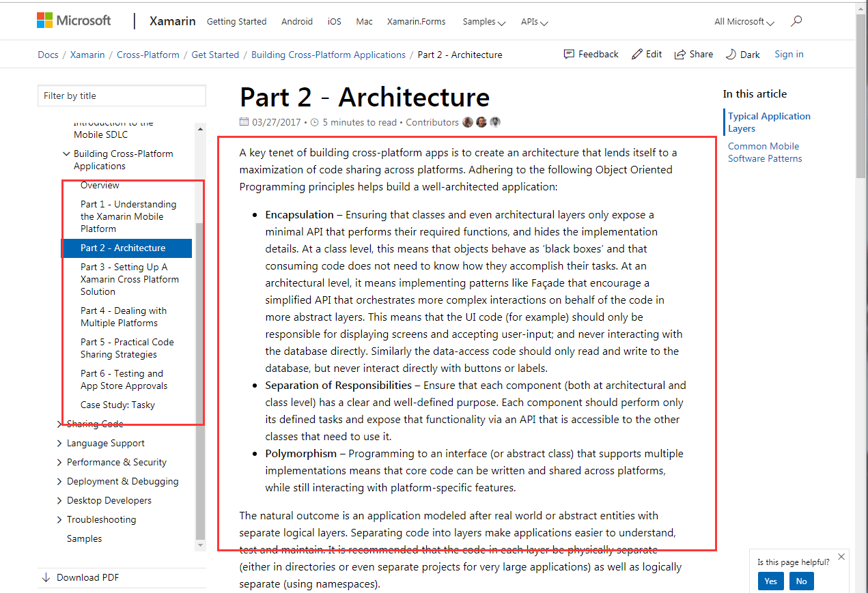The height and width of the screenshot is (593, 868).
Task: Open Part 5 - Practical Code Sharing Strategies
Action: pos(127,348)
